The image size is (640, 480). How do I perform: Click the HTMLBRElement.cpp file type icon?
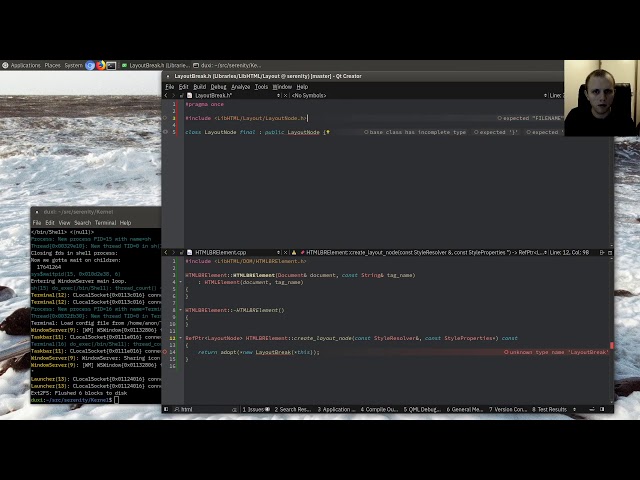pos(189,253)
